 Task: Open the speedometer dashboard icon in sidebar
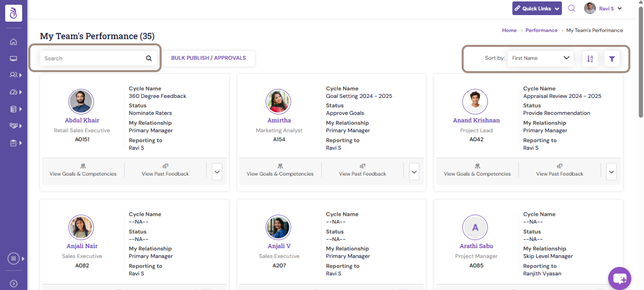[x=13, y=92]
